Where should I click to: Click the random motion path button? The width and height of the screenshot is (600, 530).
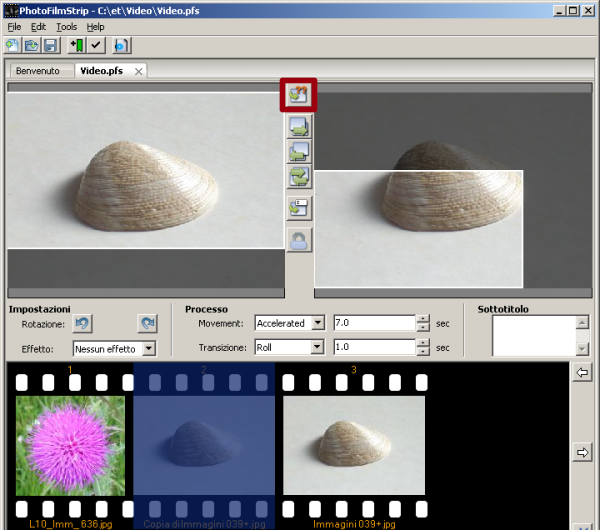(299, 95)
